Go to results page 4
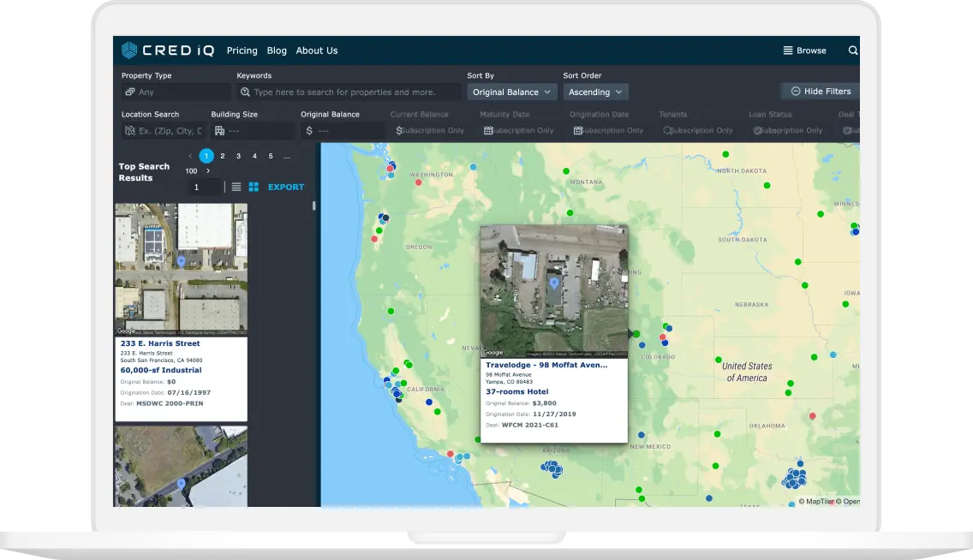Viewport: 973px width, 560px height. (x=254, y=156)
